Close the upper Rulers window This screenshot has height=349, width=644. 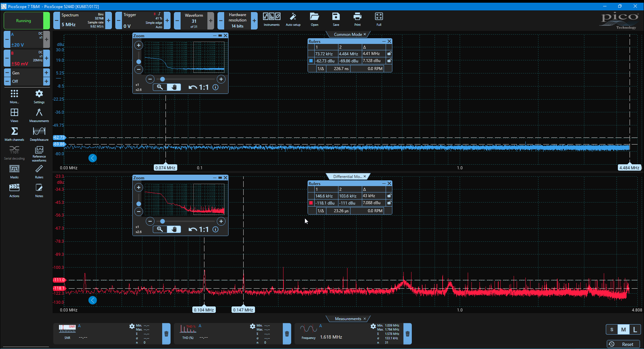(389, 41)
